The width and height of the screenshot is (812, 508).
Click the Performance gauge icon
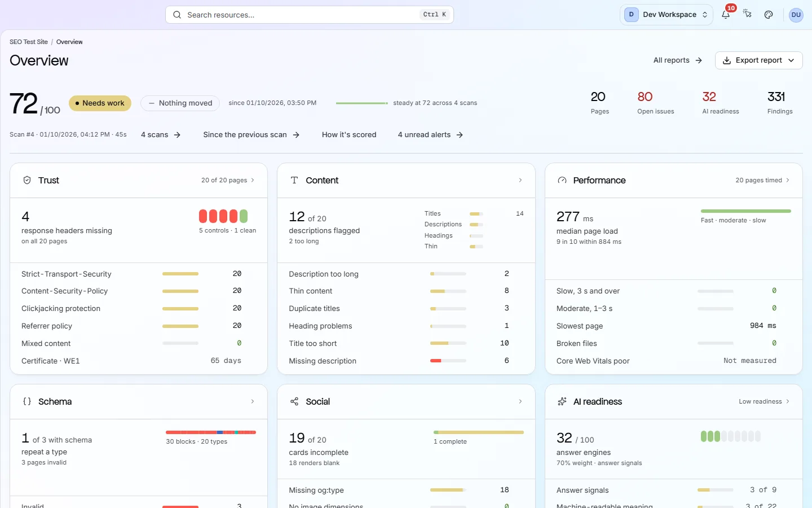(x=562, y=180)
